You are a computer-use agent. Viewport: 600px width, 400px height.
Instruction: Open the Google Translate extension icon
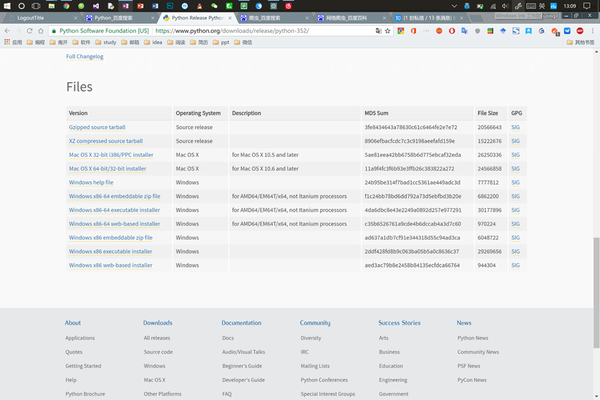coord(465,31)
